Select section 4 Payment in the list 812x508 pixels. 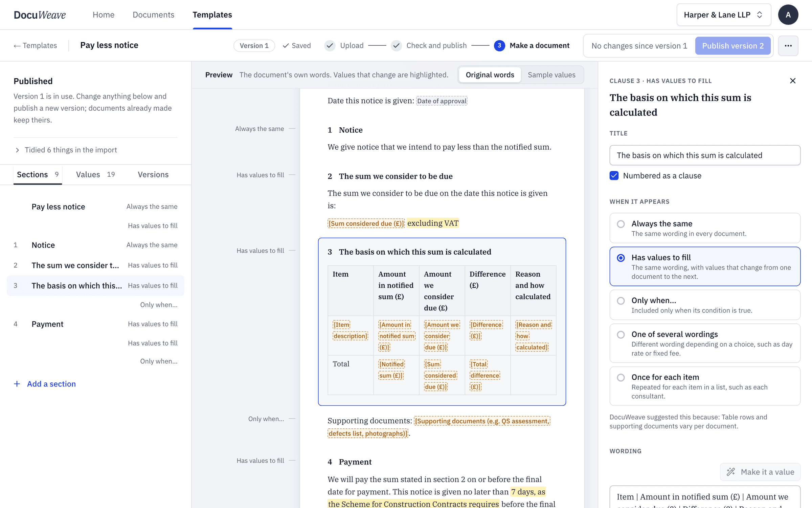click(95, 324)
